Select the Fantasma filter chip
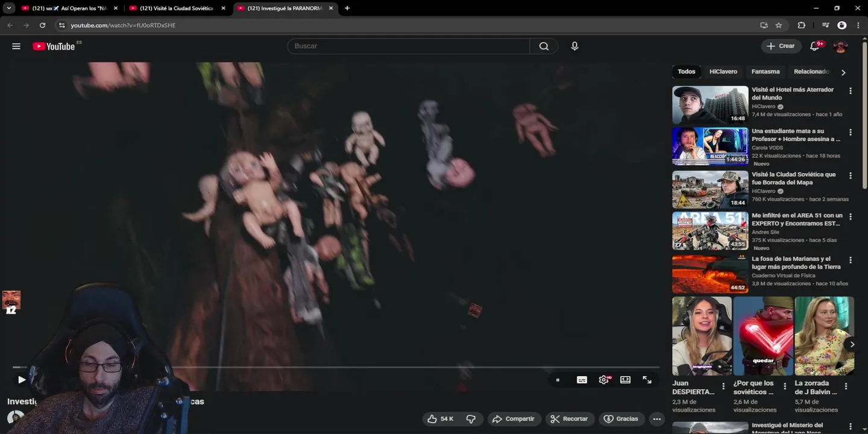The height and width of the screenshot is (434, 868). tap(766, 72)
